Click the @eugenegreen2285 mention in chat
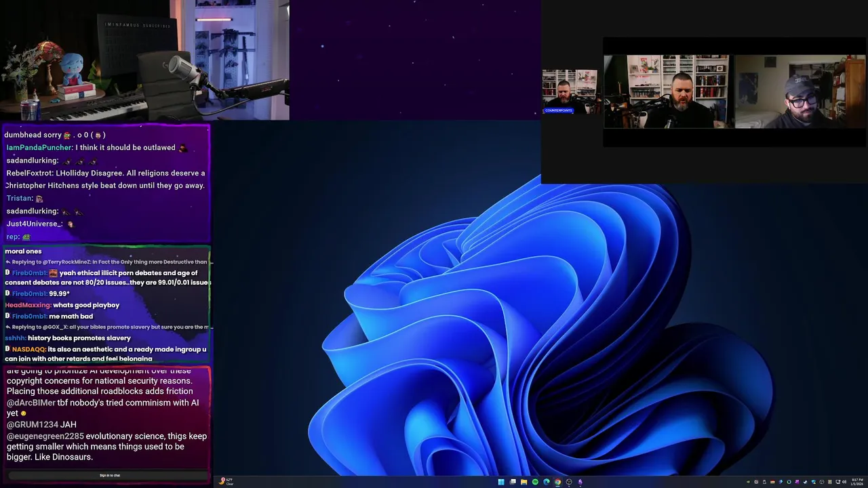This screenshot has height=488, width=868. pyautogui.click(x=45, y=436)
